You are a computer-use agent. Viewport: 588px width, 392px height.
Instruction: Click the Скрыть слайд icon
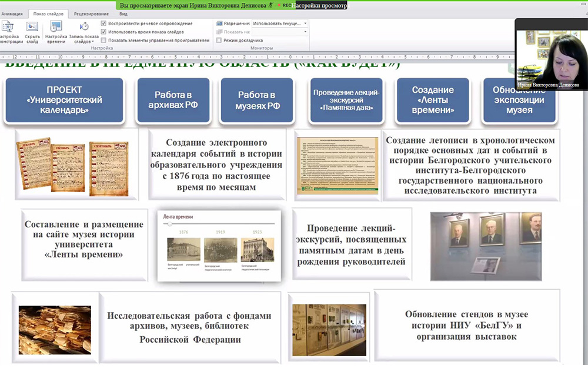point(32,27)
